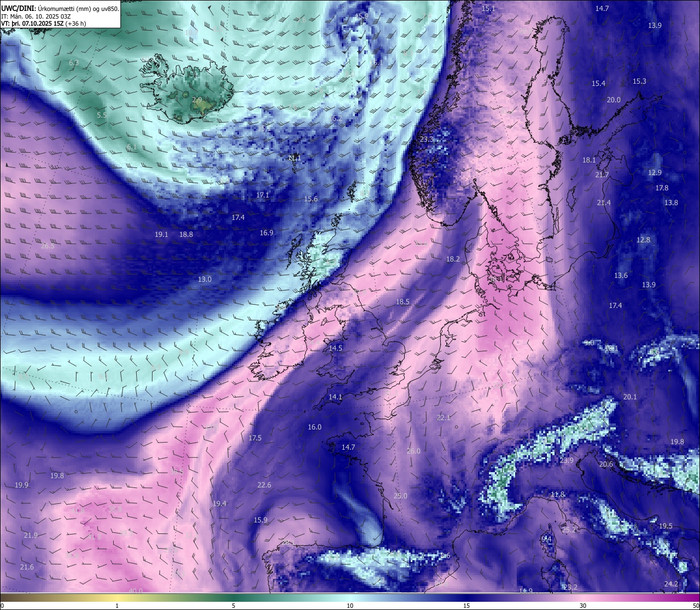700x610 pixels.
Task: Click the 20.1 value north of the Alps
Action: (630, 397)
